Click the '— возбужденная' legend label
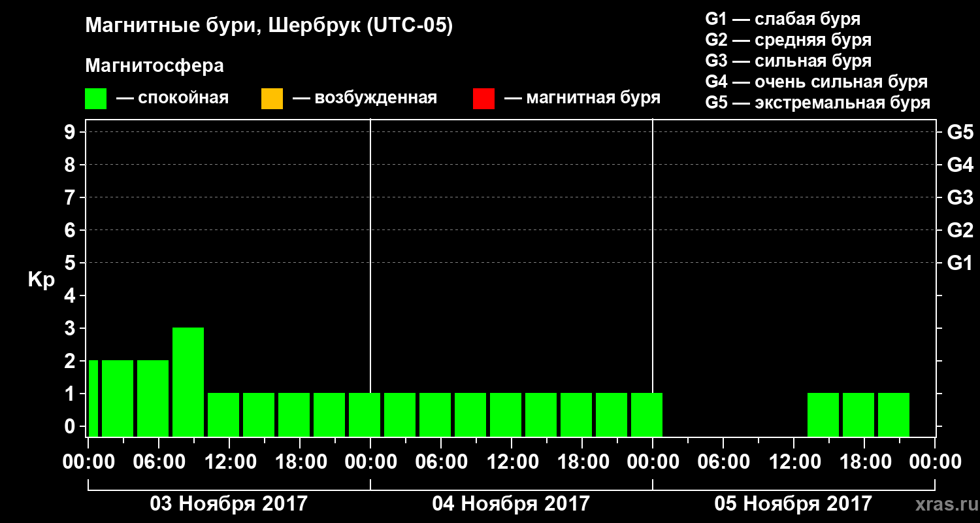Screen dimensions: 980x523 coord(365,98)
